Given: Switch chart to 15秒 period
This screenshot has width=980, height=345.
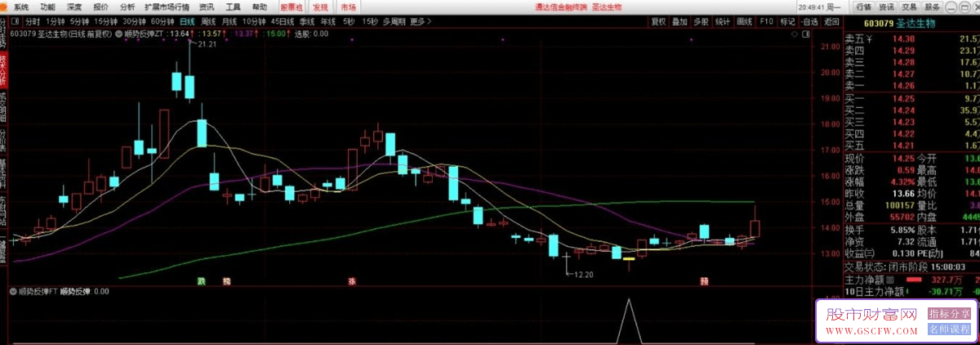Looking at the screenshot, I should pos(370,20).
